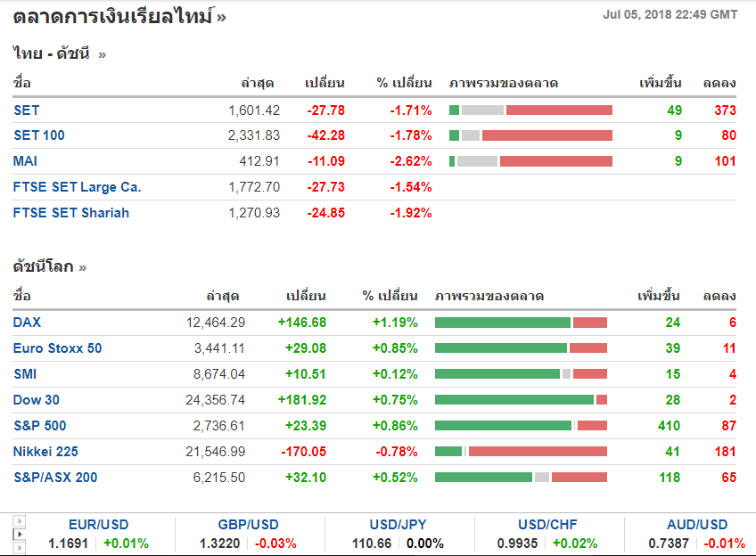Open the USD/JPY currency pair
The image size is (756, 556).
(x=399, y=525)
